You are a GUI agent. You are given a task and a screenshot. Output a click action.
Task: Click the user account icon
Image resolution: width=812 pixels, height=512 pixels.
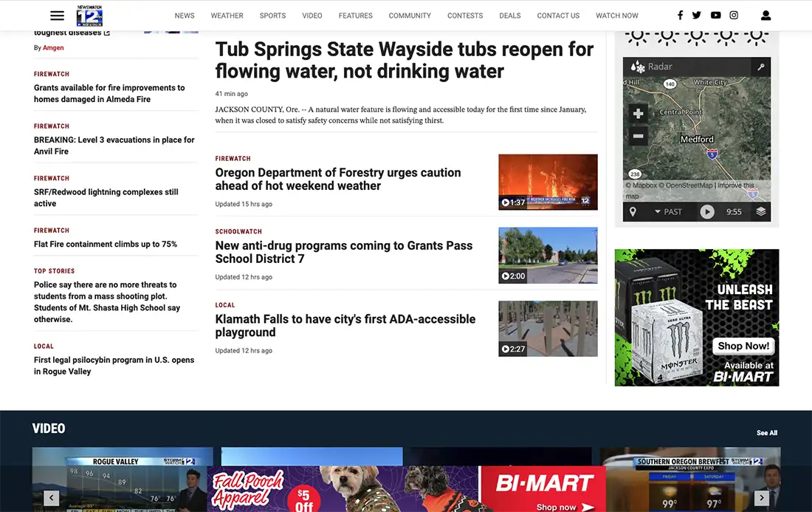[766, 16]
